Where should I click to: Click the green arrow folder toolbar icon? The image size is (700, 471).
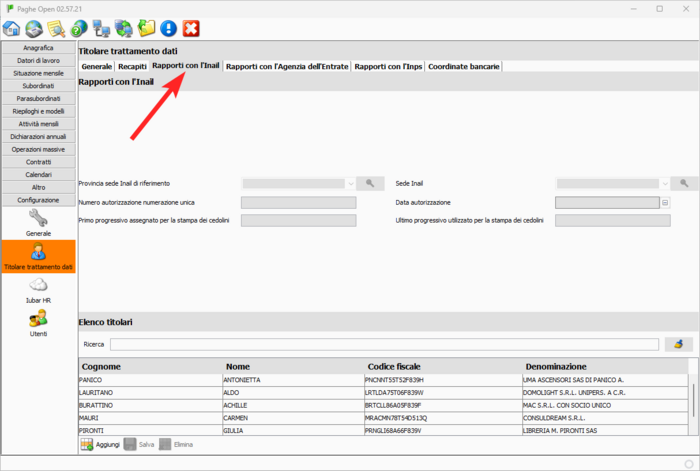146,28
